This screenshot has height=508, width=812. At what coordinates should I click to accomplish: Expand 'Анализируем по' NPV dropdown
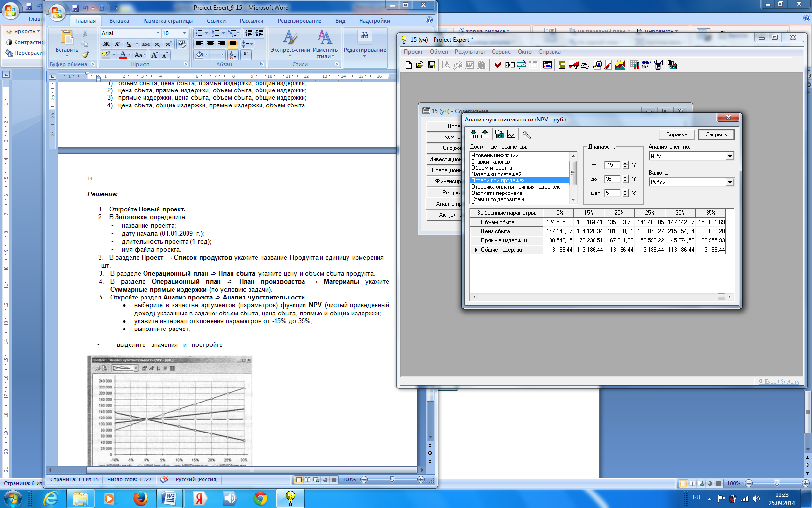[x=730, y=156]
